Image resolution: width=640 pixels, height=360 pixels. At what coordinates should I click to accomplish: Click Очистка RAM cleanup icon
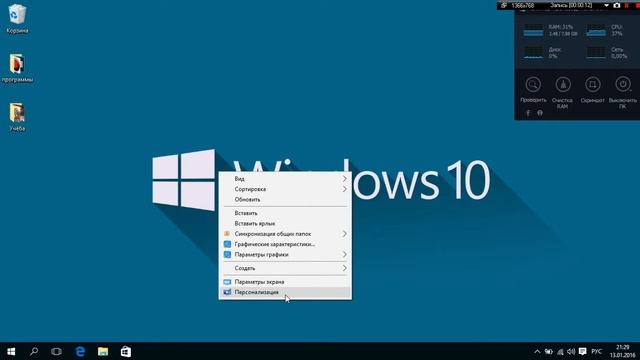pyautogui.click(x=563, y=84)
